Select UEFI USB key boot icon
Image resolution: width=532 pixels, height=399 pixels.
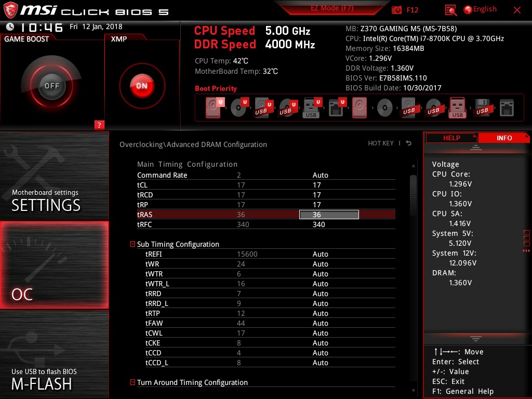pos(312,108)
